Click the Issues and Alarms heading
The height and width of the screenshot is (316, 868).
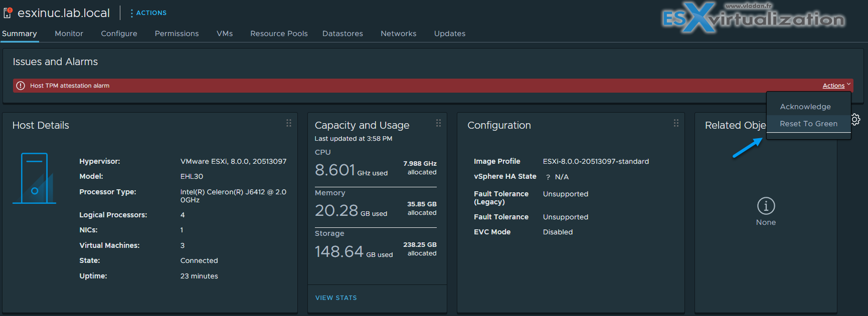55,62
